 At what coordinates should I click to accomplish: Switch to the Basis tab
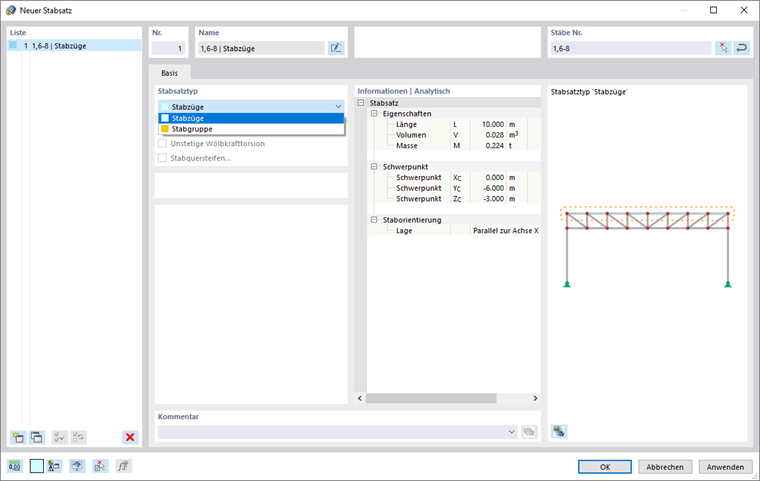pos(169,73)
